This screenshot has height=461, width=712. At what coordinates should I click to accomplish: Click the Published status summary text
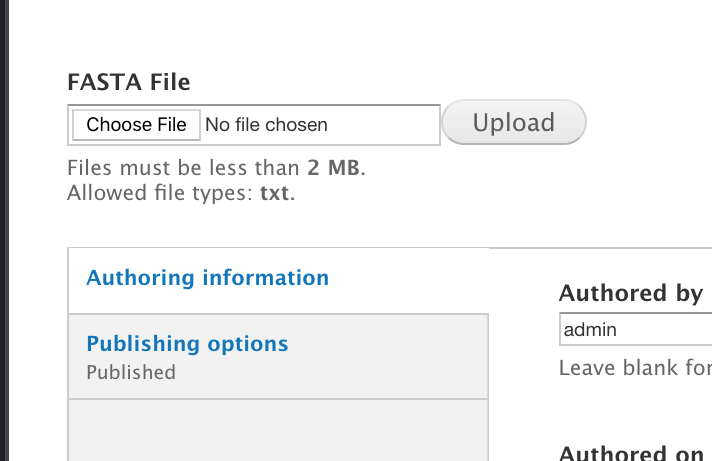pos(131,372)
